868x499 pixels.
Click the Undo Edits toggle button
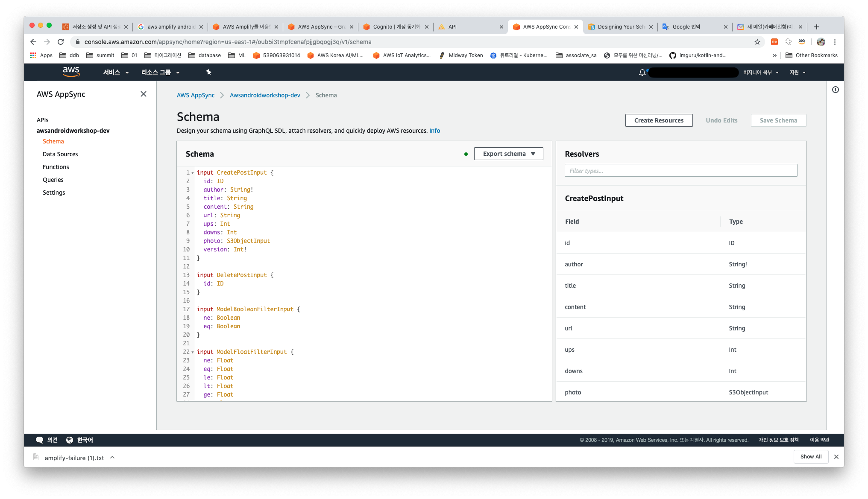click(722, 120)
